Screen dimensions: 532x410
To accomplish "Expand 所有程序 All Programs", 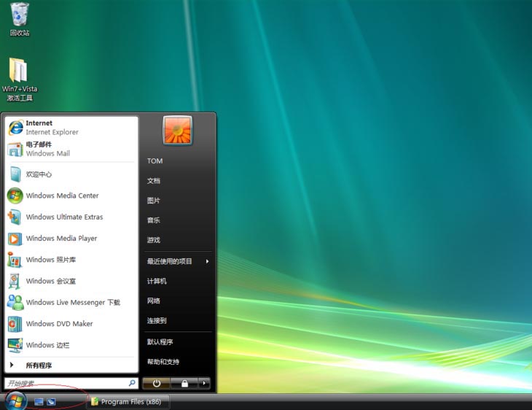I will [71, 365].
